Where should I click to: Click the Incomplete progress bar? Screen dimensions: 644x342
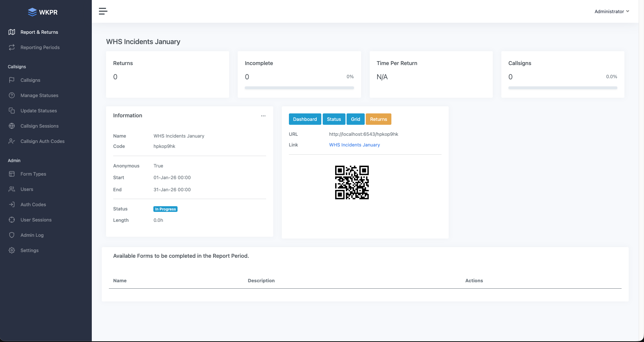click(x=299, y=88)
